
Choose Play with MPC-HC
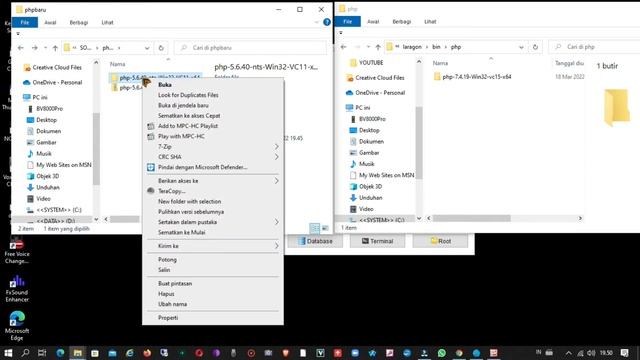181,136
